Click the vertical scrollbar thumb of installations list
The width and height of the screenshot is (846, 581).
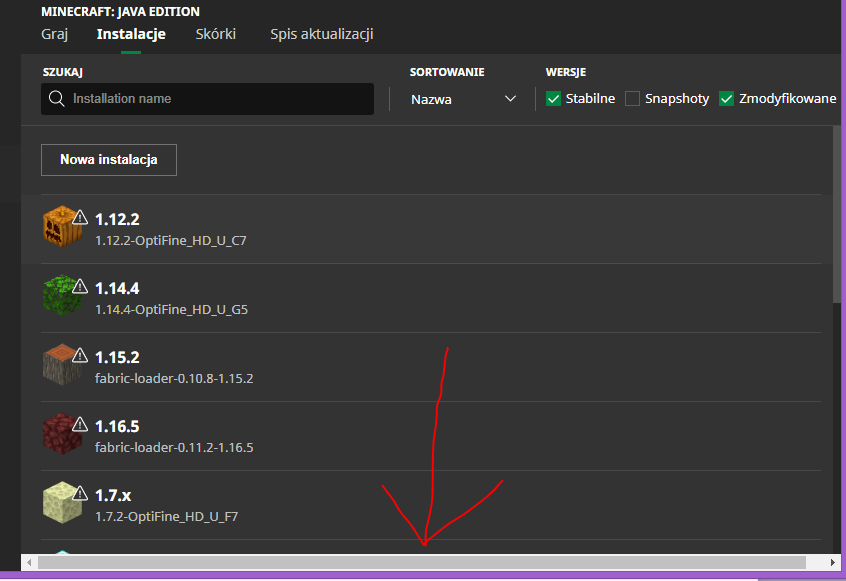click(x=837, y=214)
